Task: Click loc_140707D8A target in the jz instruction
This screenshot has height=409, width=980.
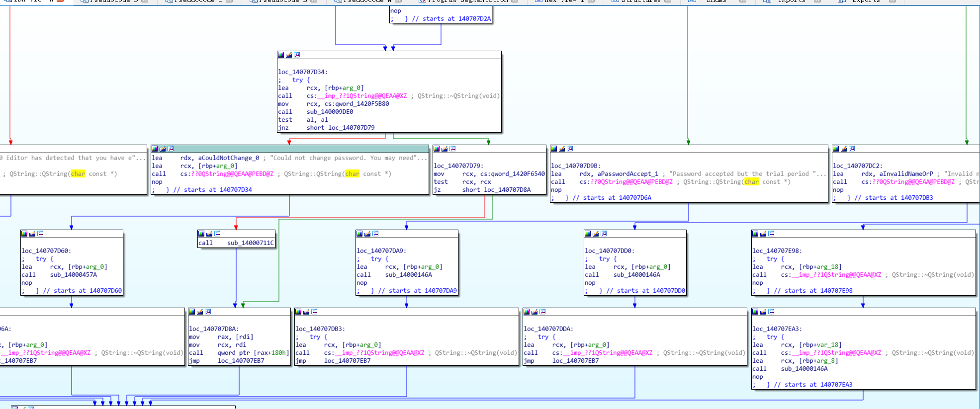Action: click(x=507, y=190)
